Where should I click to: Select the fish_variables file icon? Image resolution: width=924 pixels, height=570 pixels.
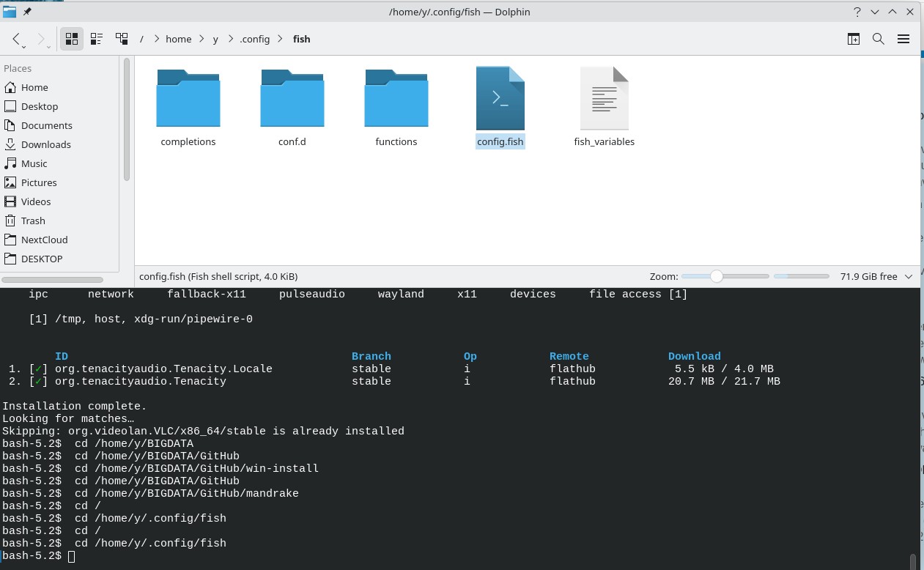pyautogui.click(x=605, y=98)
